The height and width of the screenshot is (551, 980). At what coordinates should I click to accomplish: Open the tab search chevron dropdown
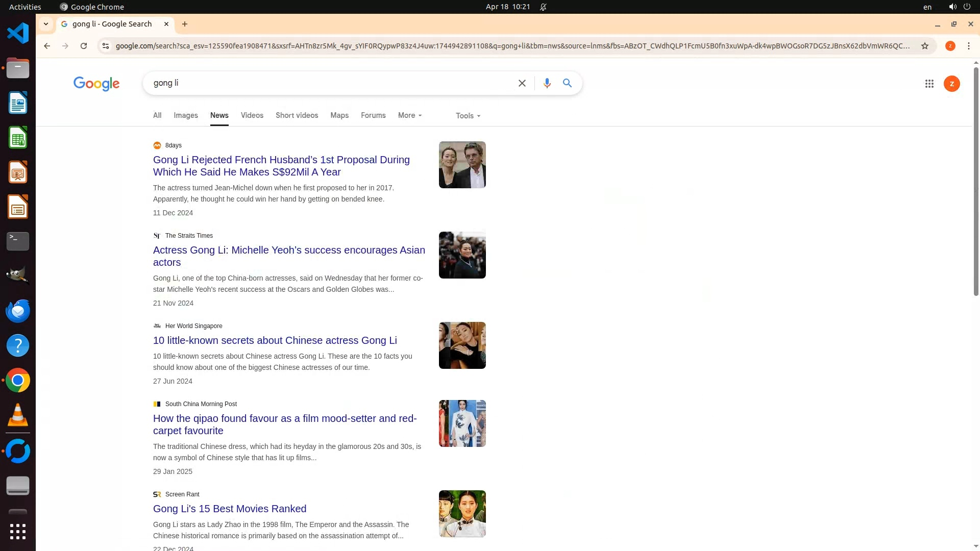pyautogui.click(x=46, y=24)
